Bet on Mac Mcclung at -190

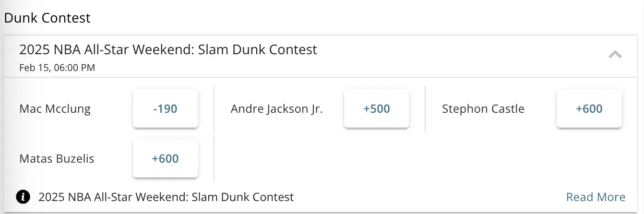166,109
